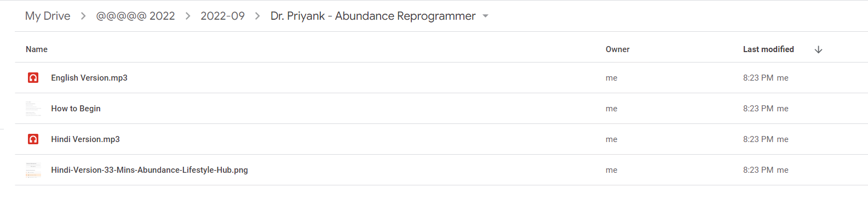Screen dimensions: 868x198
Task: Click chevron after 2022-09 breadcrumb
Action: point(257,16)
